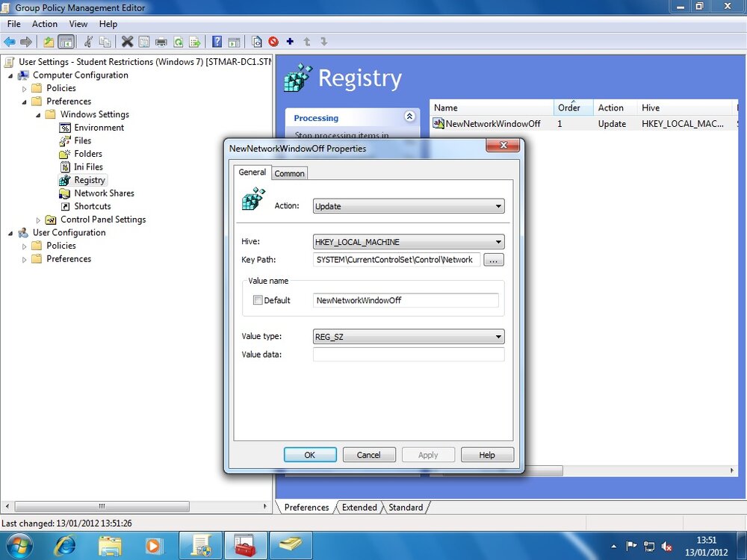Click the Key Path text field
This screenshot has height=560, width=747.
[x=397, y=260]
